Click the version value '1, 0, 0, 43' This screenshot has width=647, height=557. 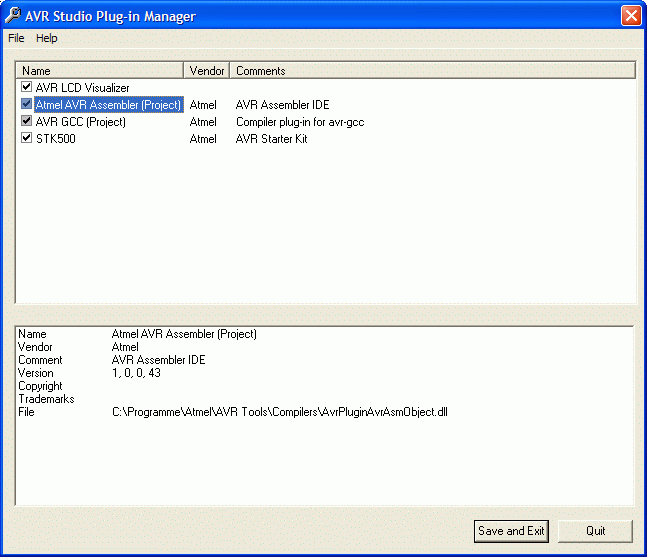(x=136, y=373)
